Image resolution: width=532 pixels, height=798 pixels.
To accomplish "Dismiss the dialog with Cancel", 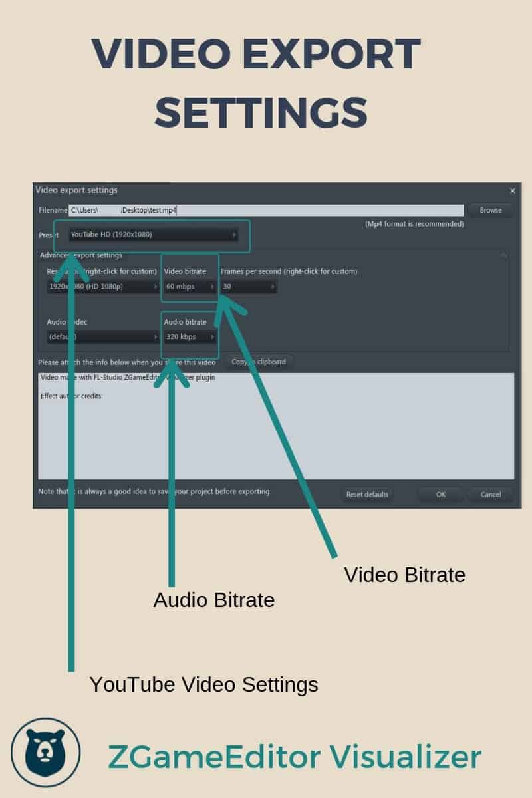I will 491,494.
